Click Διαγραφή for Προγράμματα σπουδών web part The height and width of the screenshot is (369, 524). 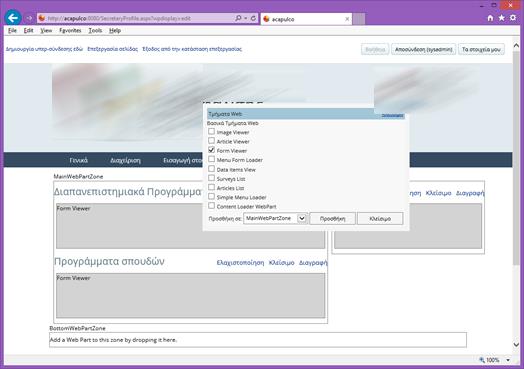(313, 263)
